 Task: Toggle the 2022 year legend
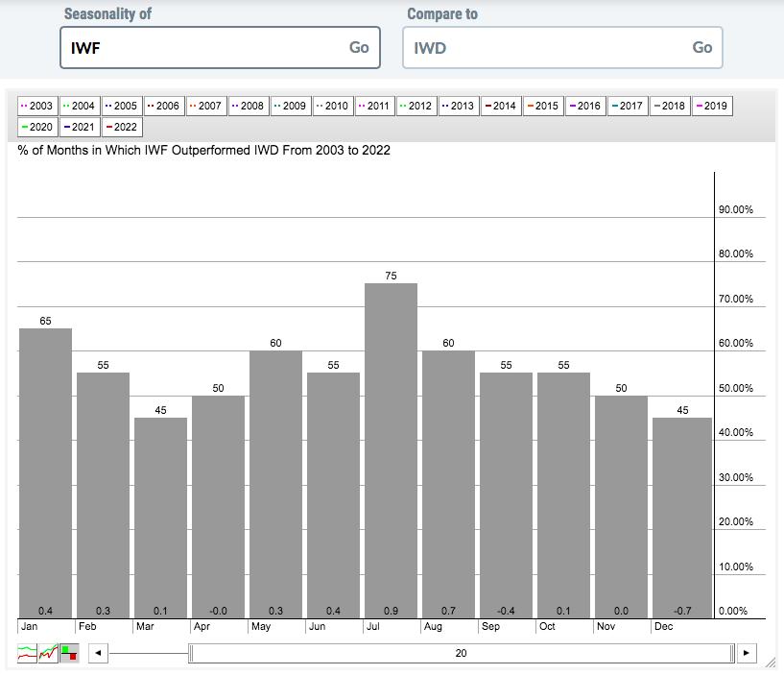pyautogui.click(x=121, y=127)
